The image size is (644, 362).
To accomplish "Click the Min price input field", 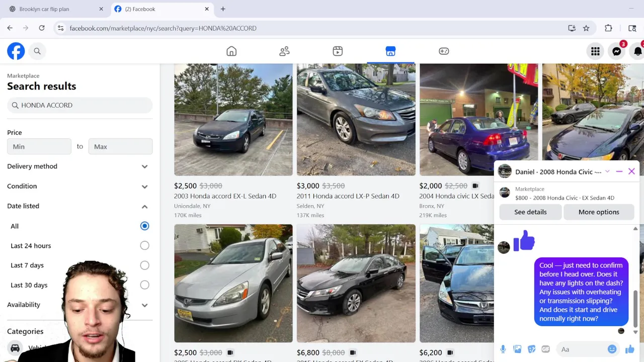I will pyautogui.click(x=39, y=146).
